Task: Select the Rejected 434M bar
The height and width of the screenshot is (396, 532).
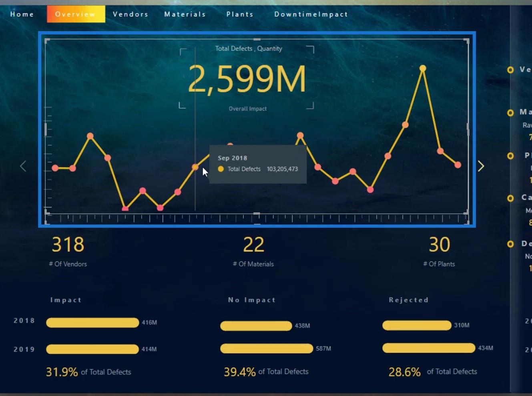Action: tap(429, 348)
